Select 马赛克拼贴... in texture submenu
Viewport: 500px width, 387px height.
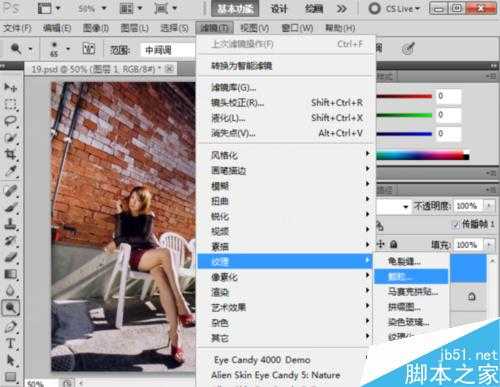point(411,292)
